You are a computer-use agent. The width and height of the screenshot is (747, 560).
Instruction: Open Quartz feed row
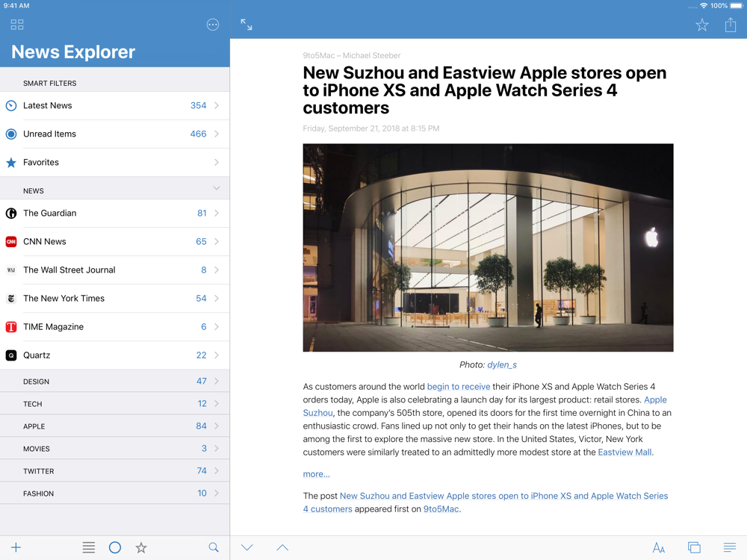(x=115, y=355)
